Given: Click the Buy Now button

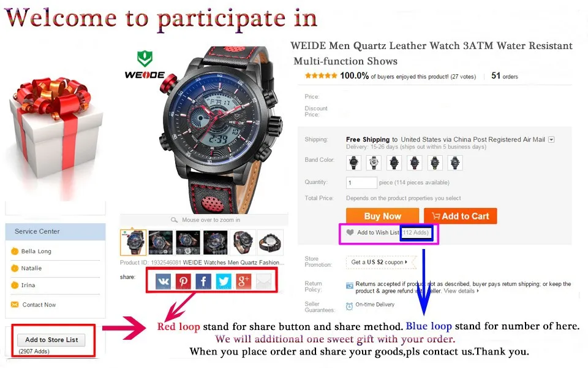Looking at the screenshot, I should pyautogui.click(x=382, y=216).
